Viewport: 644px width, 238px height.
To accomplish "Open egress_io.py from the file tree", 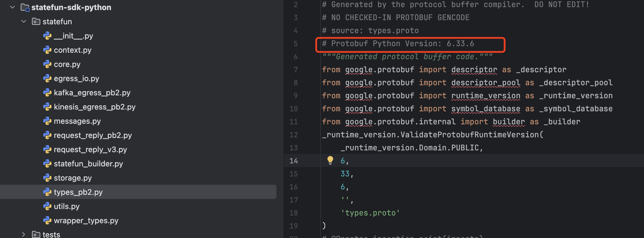I will (x=76, y=78).
